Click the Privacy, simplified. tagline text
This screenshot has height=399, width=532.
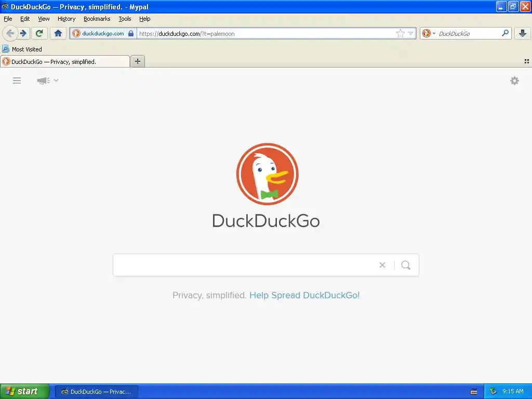coord(209,295)
